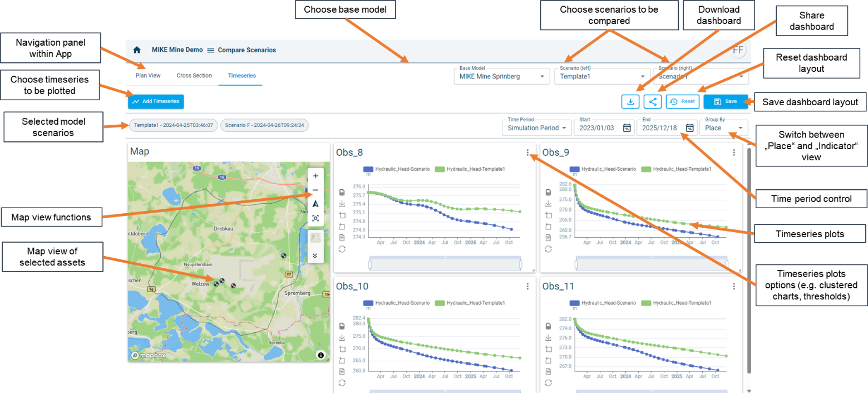868x393 pixels.
Task: Open the Group By Place dropdown
Action: click(723, 128)
